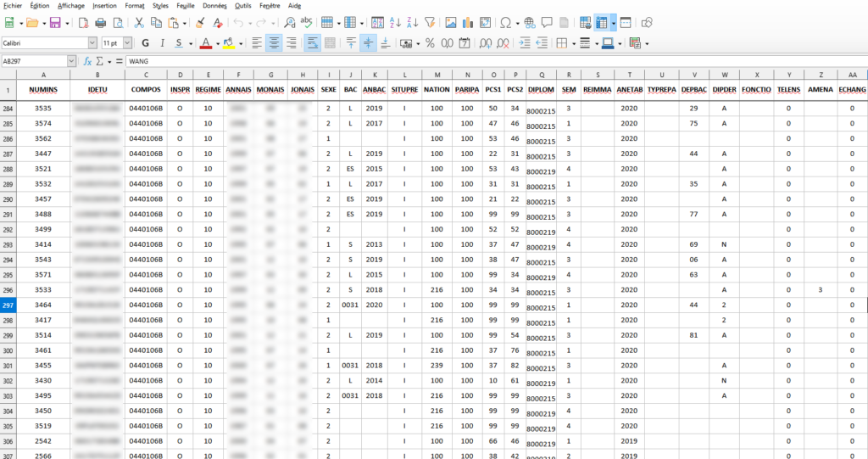Viewport: 868px width, 459px height.
Task: Save the document with the floppy icon
Action: 55,23
